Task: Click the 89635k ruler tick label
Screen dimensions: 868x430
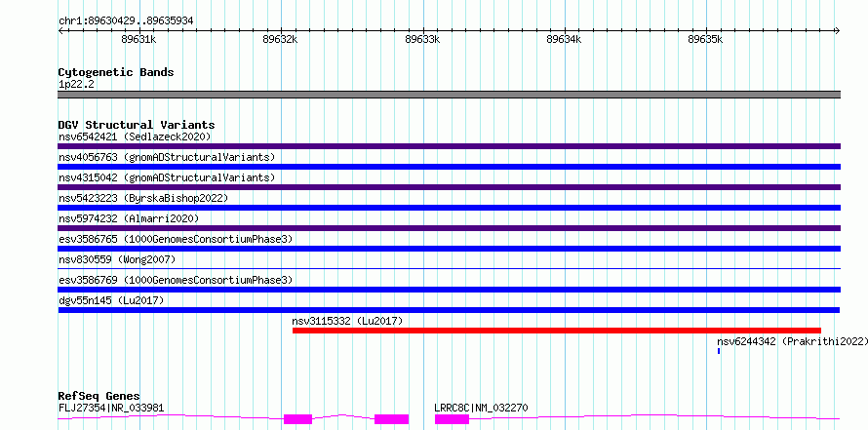Action: tap(705, 39)
